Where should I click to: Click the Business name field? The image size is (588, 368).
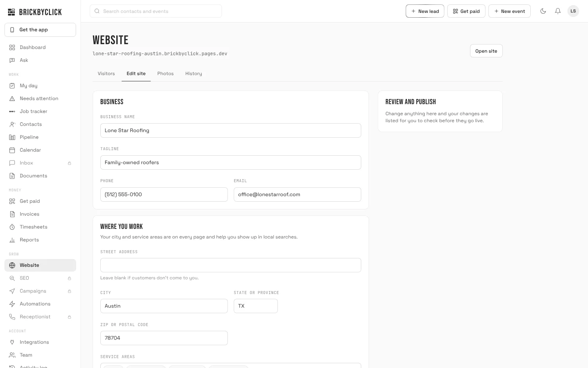coord(231,130)
